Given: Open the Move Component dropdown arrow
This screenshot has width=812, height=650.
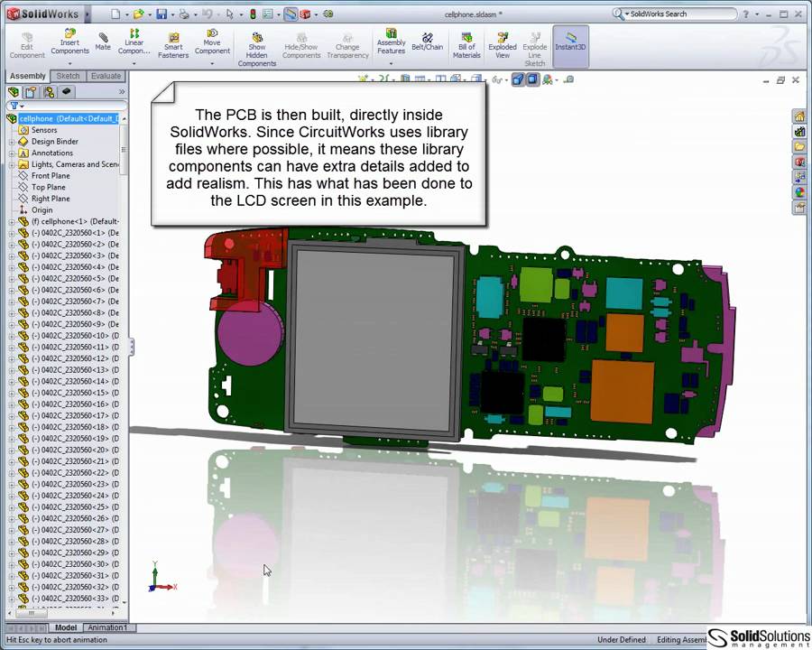Looking at the screenshot, I should point(212,63).
